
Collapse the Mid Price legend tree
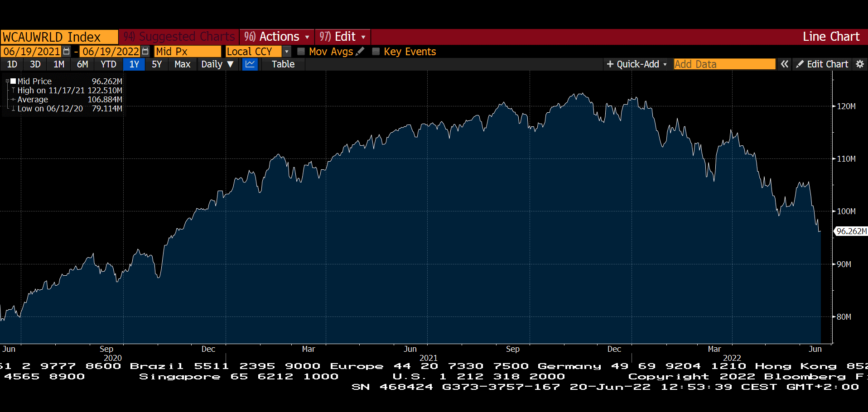point(7,81)
